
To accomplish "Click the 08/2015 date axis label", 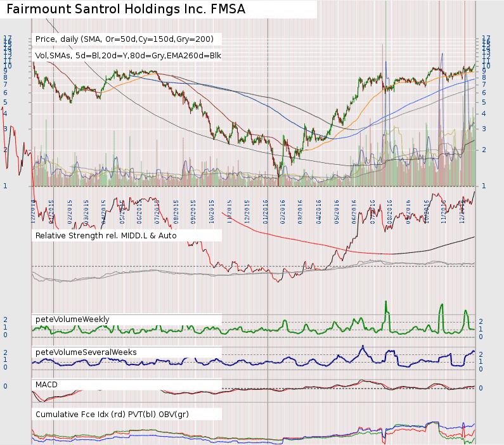I will pos(176,212).
